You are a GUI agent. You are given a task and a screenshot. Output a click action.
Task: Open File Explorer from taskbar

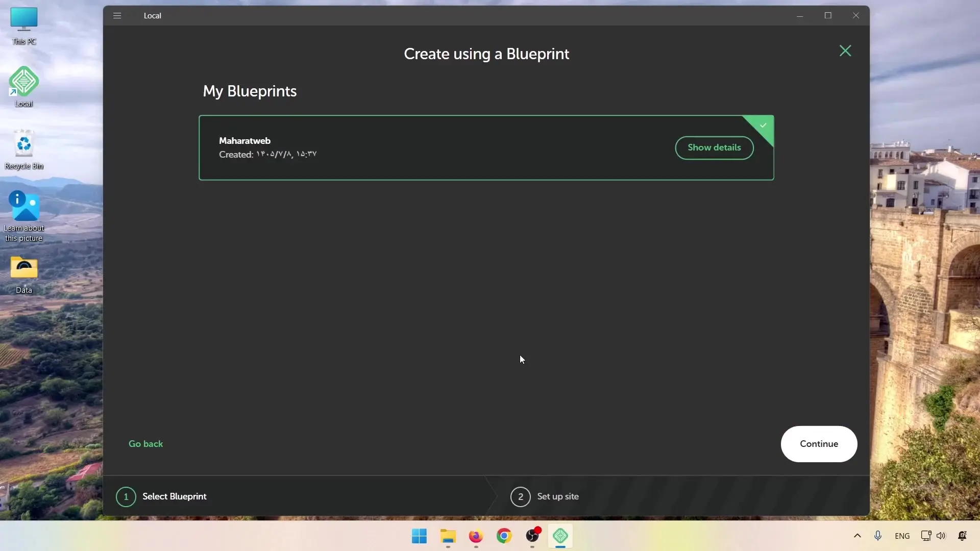pos(448,536)
